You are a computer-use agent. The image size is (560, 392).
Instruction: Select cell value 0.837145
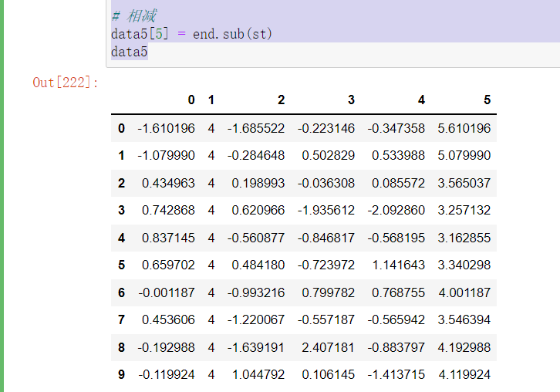tap(169, 238)
